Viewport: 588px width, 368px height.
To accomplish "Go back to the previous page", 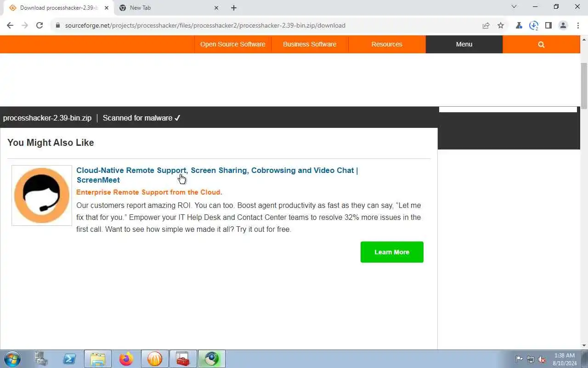I will point(10,25).
